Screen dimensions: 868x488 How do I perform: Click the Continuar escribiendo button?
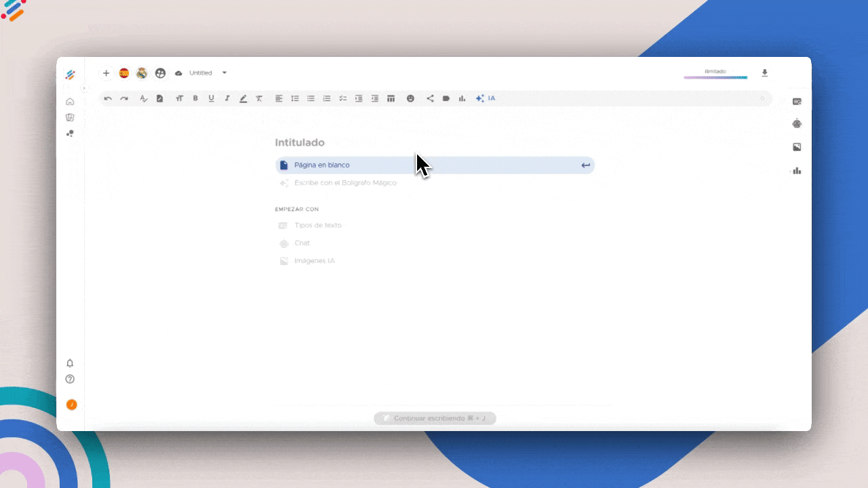coord(435,418)
